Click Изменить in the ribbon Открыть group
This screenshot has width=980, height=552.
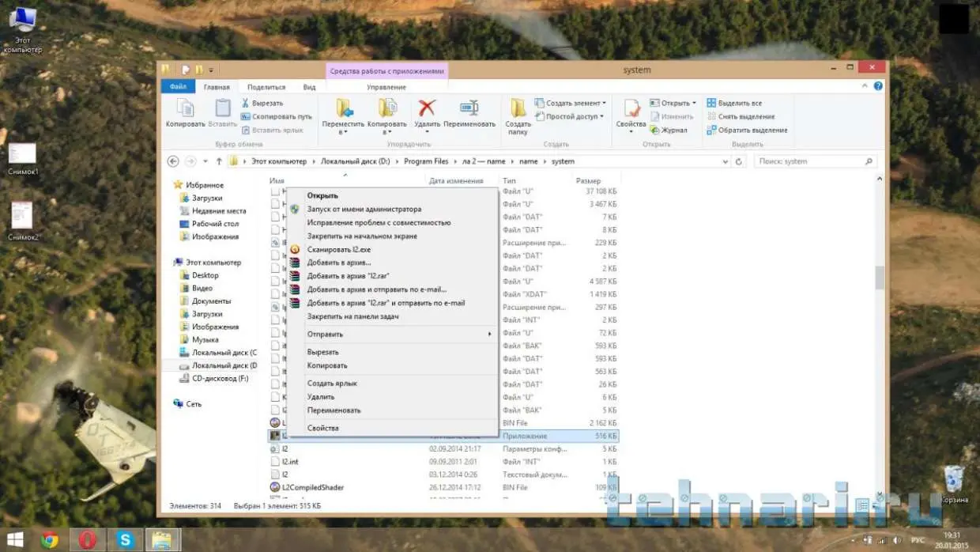click(672, 116)
